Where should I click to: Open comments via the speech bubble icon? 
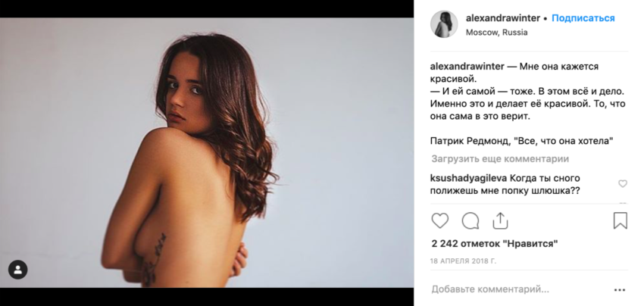click(x=470, y=221)
